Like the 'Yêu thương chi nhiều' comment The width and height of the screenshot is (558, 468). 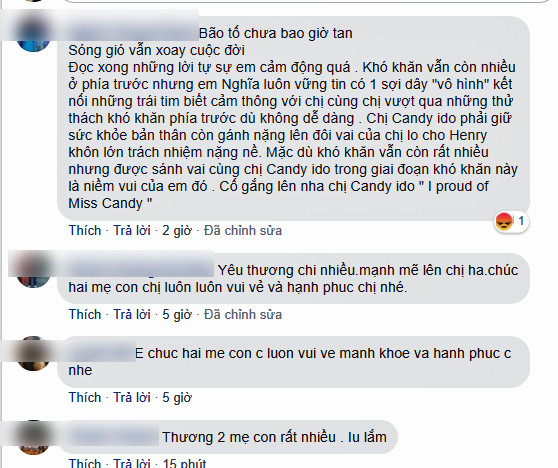(85, 315)
